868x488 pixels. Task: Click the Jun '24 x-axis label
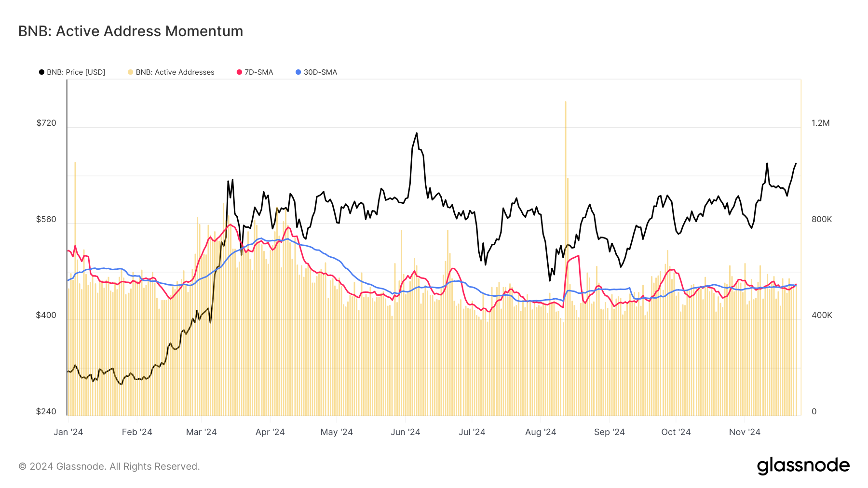[405, 432]
